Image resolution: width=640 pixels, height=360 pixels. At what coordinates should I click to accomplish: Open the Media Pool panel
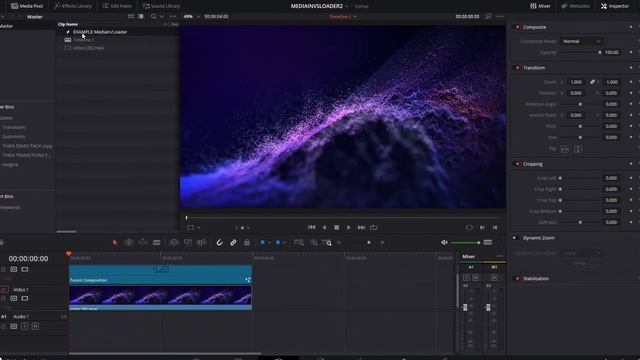click(27, 6)
